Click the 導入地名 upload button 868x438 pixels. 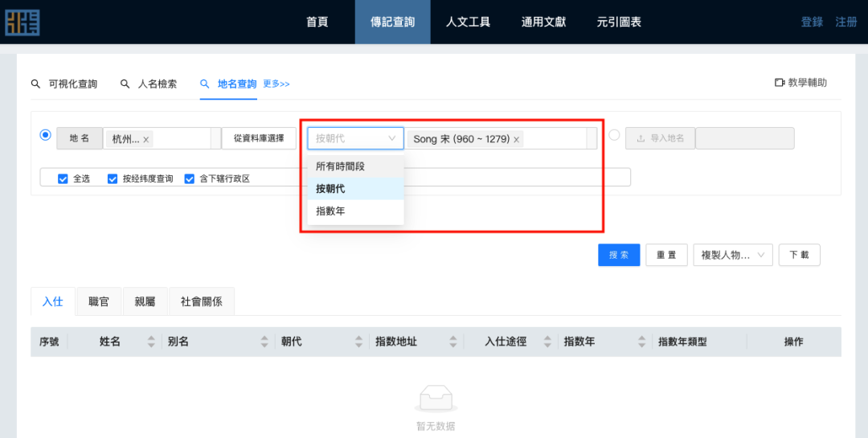(661, 138)
